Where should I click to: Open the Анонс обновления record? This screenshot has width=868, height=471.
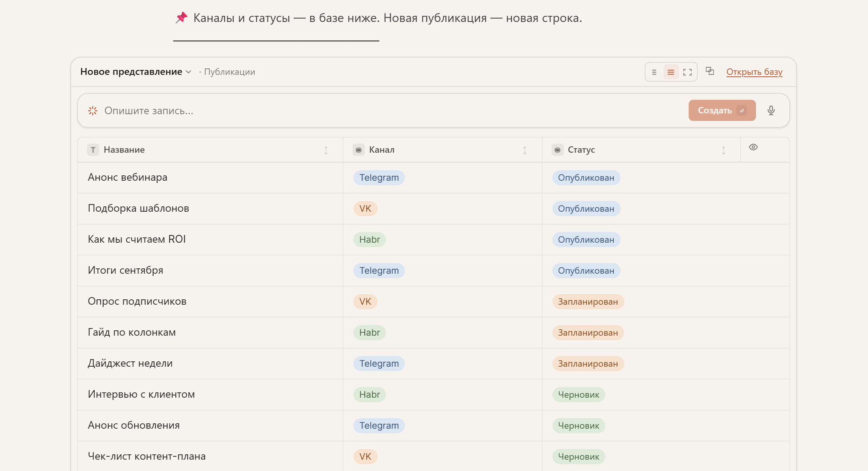coord(134,425)
